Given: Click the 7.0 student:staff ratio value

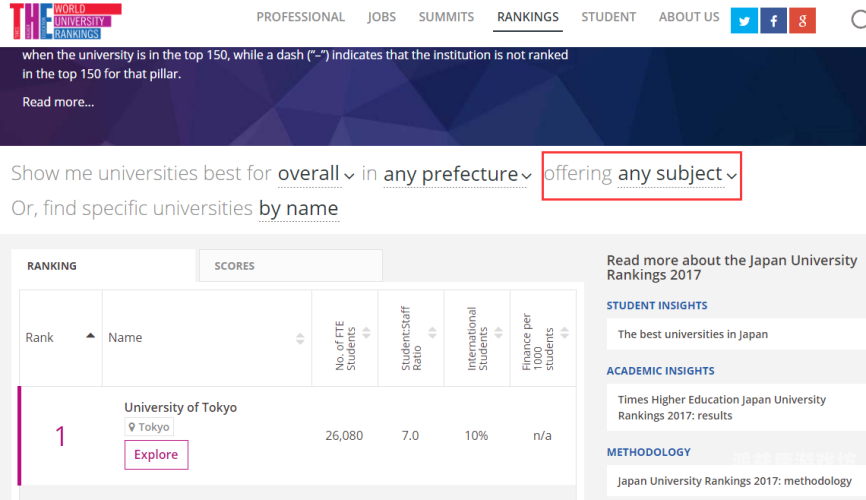Looking at the screenshot, I should (x=410, y=435).
